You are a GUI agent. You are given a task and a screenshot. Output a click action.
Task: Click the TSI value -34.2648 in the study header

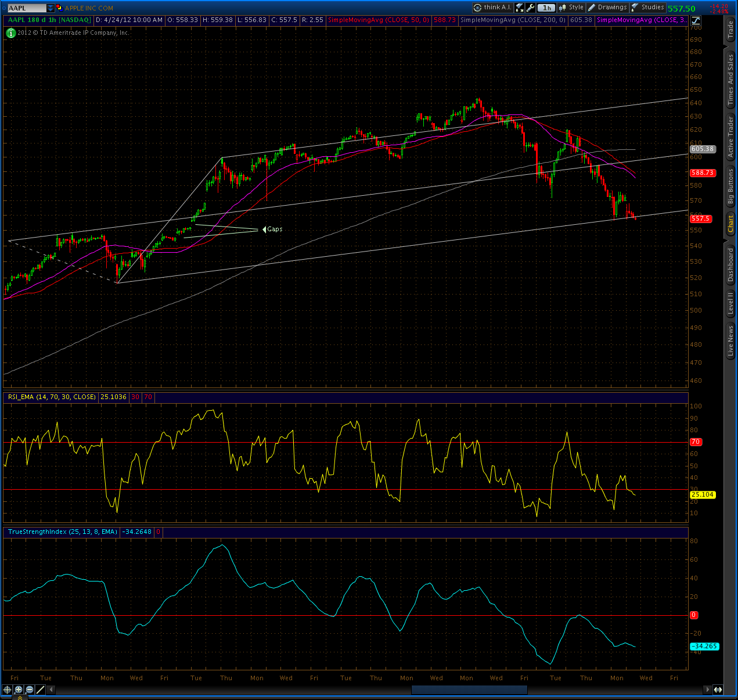[x=138, y=532]
